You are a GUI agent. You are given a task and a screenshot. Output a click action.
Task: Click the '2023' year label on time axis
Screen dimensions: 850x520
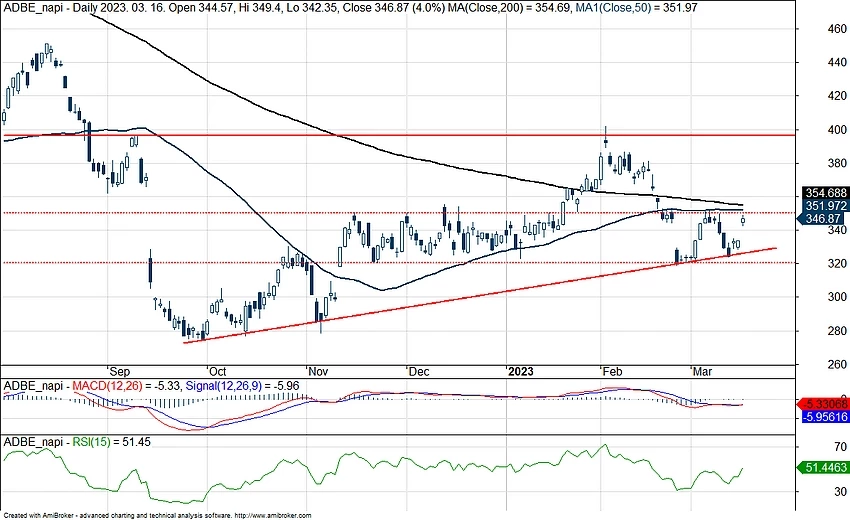coord(520,372)
